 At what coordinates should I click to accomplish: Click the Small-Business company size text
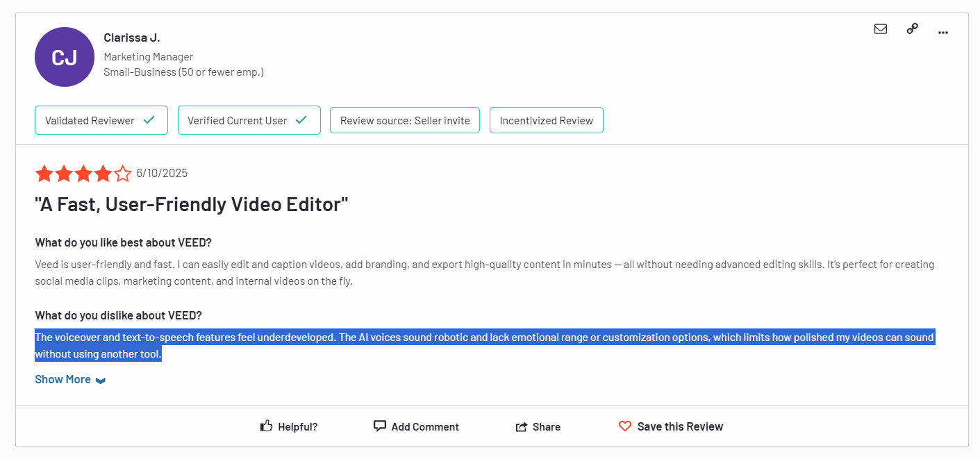(x=183, y=72)
